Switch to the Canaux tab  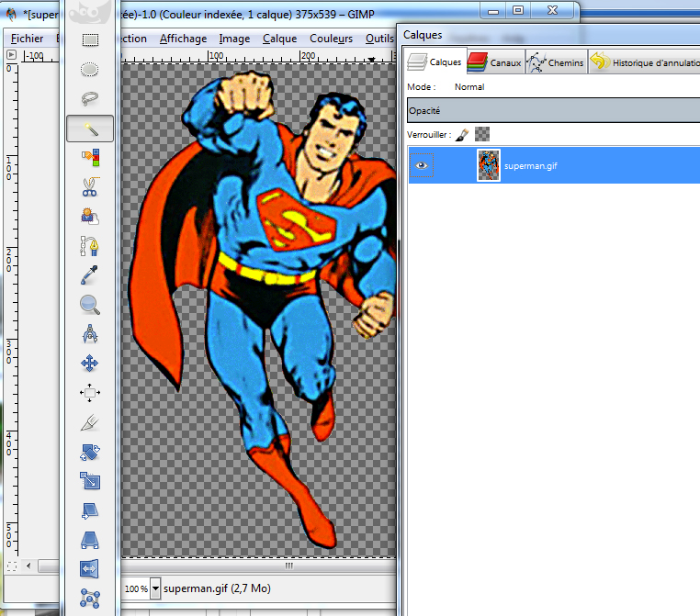pyautogui.click(x=495, y=62)
